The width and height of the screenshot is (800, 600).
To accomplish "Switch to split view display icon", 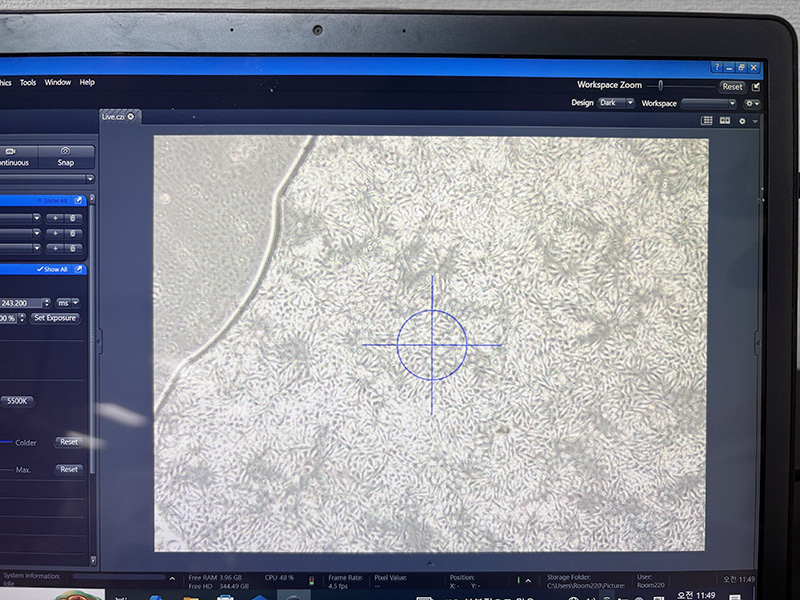I will pos(725,120).
